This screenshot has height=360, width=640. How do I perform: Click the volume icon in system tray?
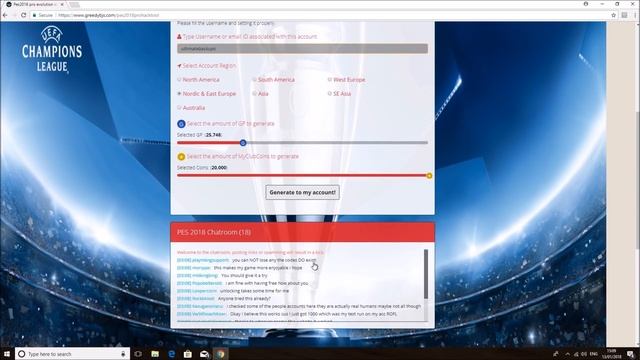pyautogui.click(x=584, y=354)
